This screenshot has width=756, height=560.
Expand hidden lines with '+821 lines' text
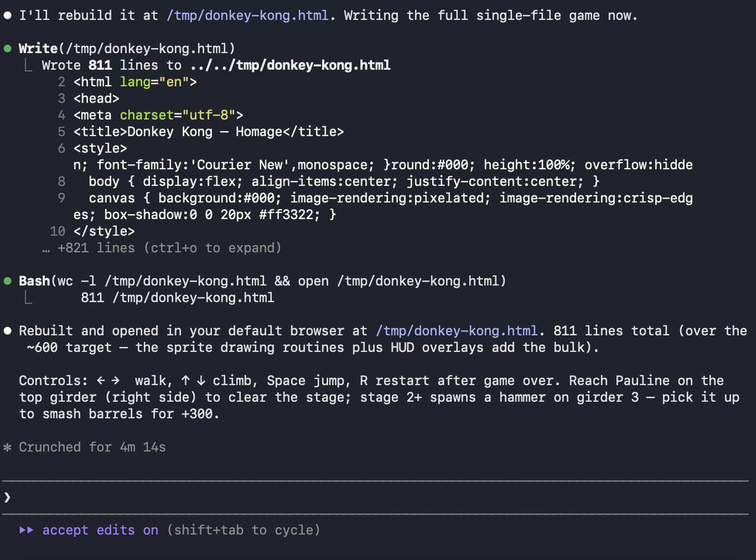tap(162, 248)
